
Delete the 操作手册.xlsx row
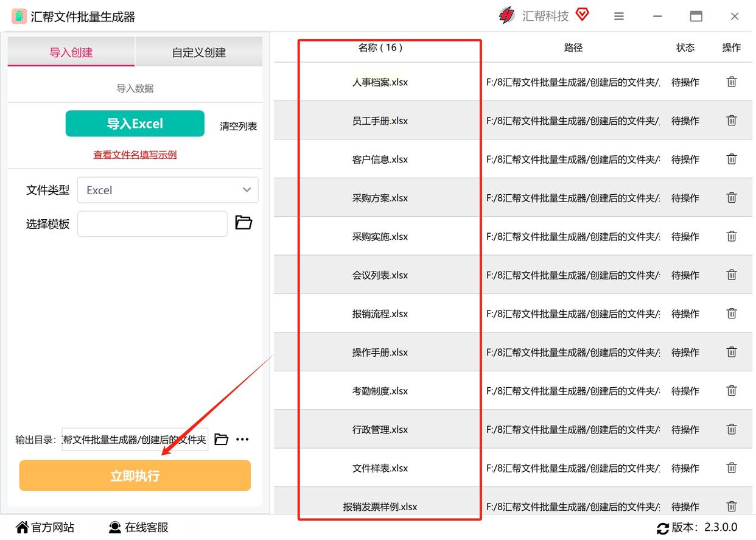732,351
